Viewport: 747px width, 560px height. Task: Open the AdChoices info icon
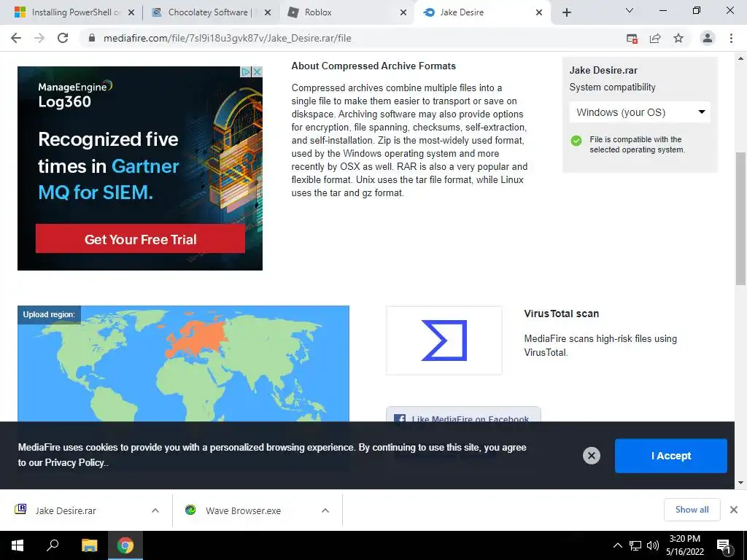coord(246,72)
